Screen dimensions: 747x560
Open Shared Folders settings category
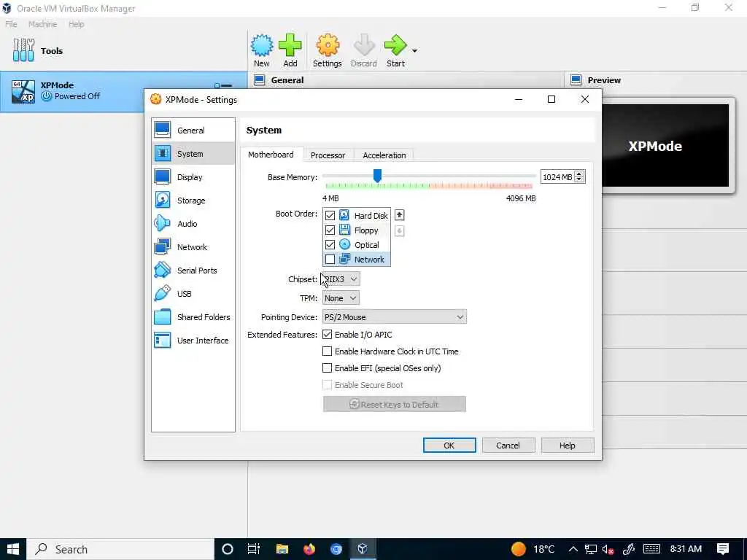point(193,316)
